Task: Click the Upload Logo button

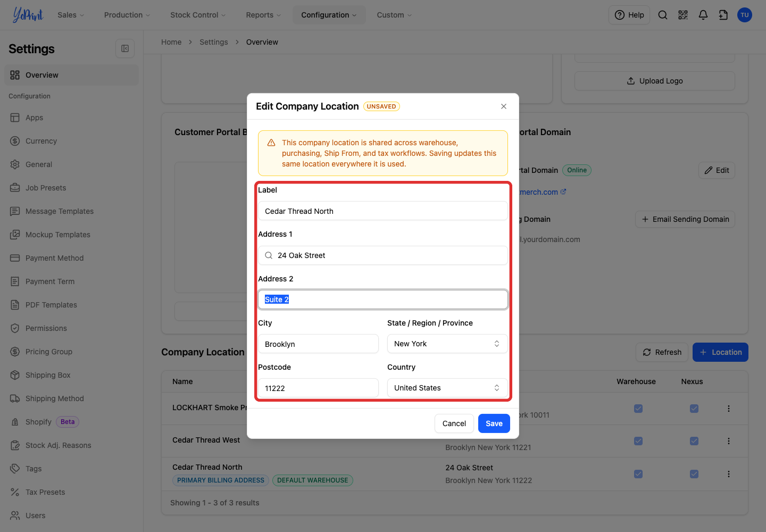Action: 655,81
